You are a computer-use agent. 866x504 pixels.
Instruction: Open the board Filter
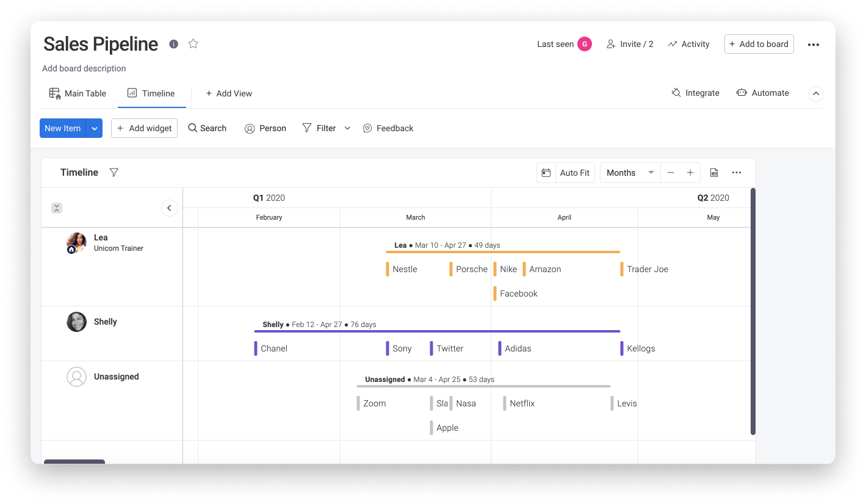pyautogui.click(x=319, y=128)
